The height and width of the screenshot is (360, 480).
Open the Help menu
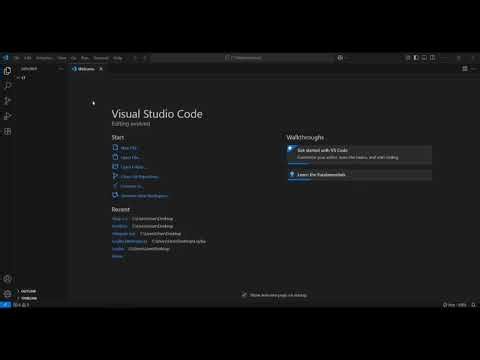[x=118, y=58]
